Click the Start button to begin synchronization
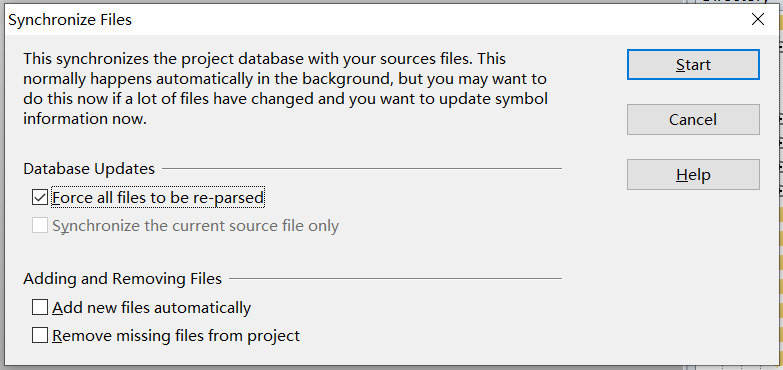Viewport: 783px width, 370px height. coord(693,64)
